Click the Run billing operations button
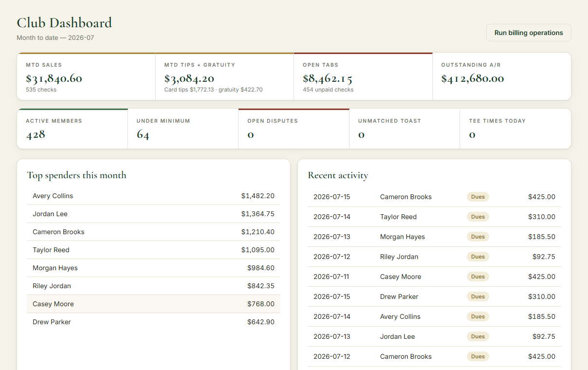 529,33
